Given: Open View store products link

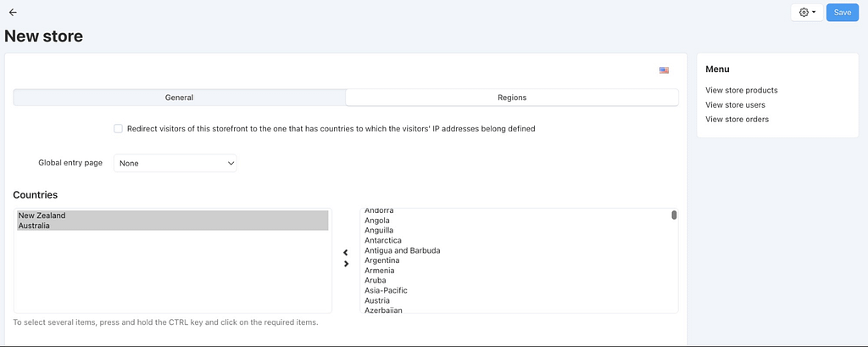Looking at the screenshot, I should pyautogui.click(x=741, y=90).
